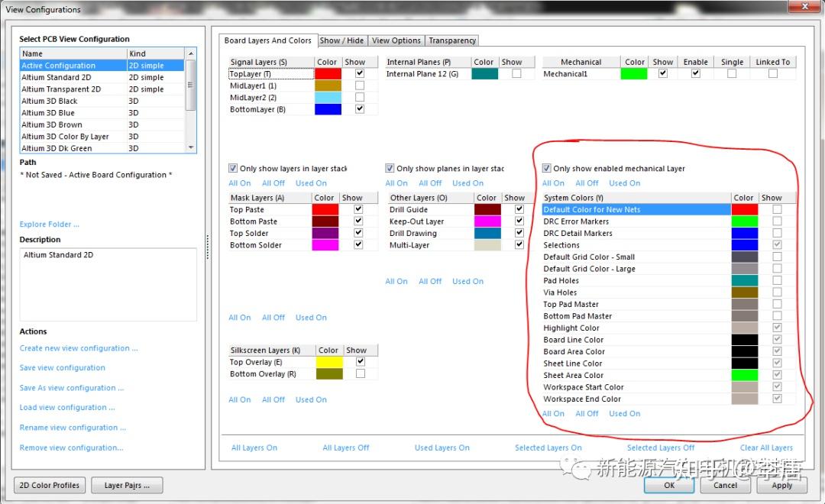Click the Description text box
This screenshot has width=825, height=504.
[108, 284]
